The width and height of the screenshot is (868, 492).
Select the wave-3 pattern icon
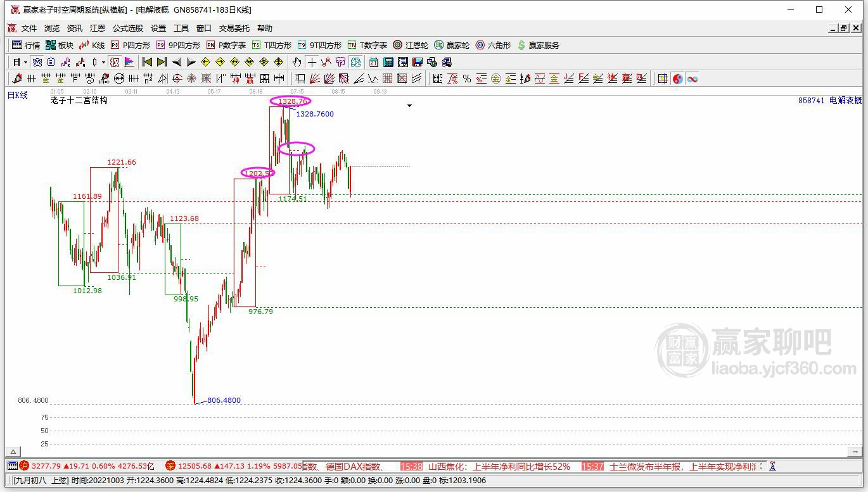(65, 62)
